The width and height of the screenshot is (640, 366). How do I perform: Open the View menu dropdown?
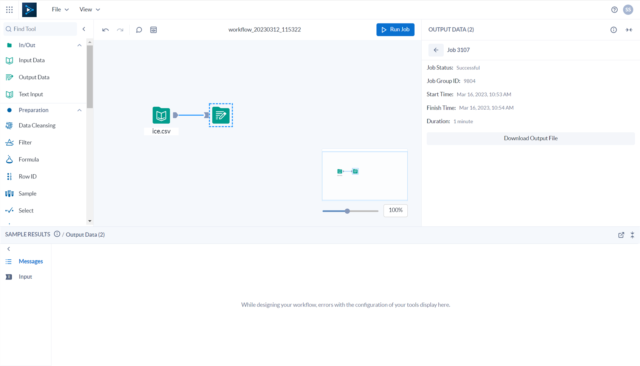(x=89, y=9)
